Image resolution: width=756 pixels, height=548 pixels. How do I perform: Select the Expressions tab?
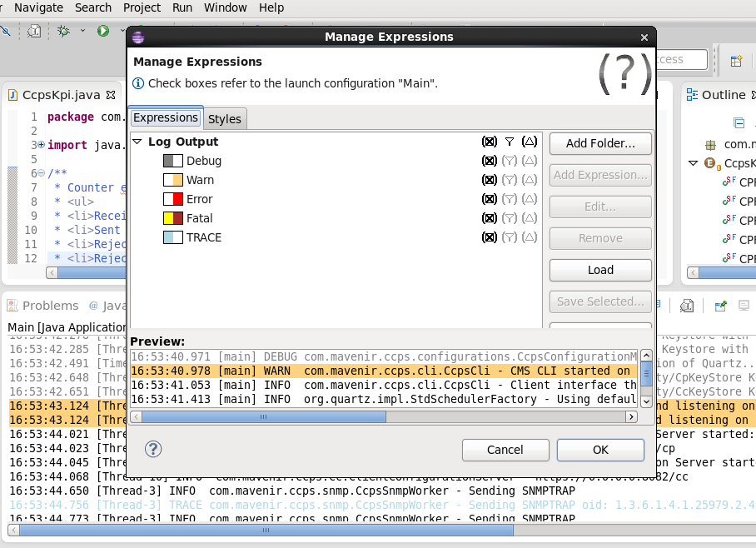166,117
